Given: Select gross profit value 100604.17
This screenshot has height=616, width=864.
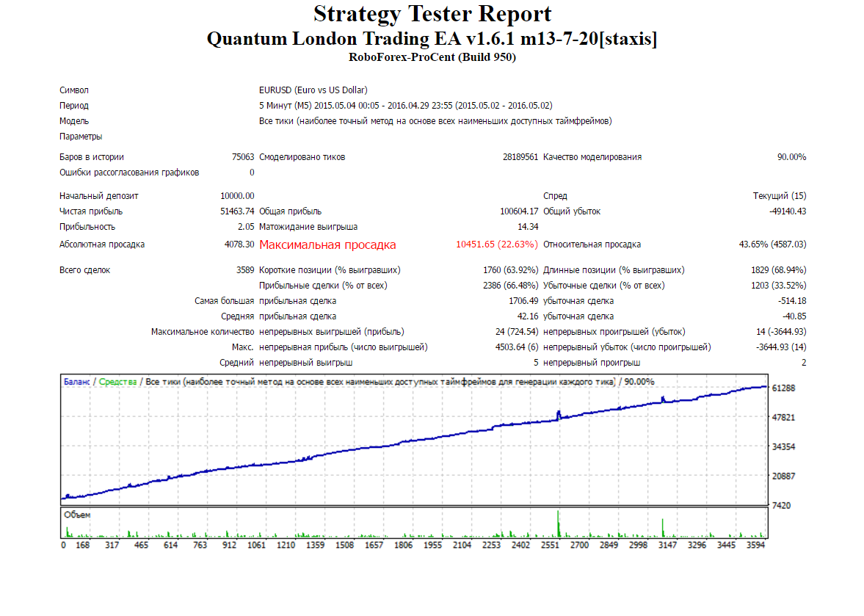Looking at the screenshot, I should tap(519, 211).
